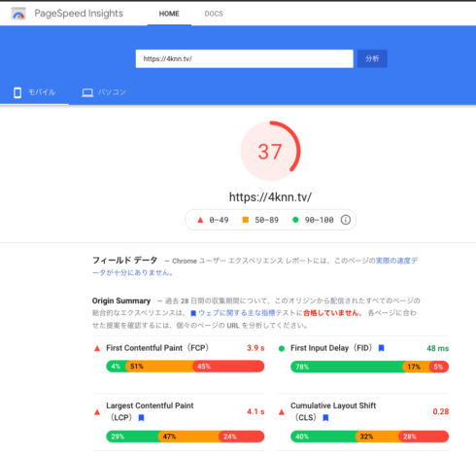This screenshot has height=458, width=476.
Task: Click the green circle 90-100 legend icon
Action: (x=295, y=220)
